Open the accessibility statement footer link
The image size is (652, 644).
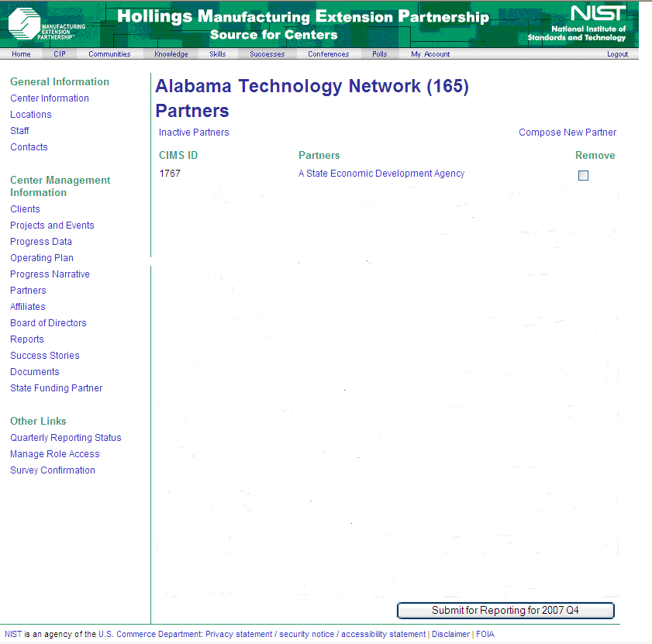click(384, 634)
